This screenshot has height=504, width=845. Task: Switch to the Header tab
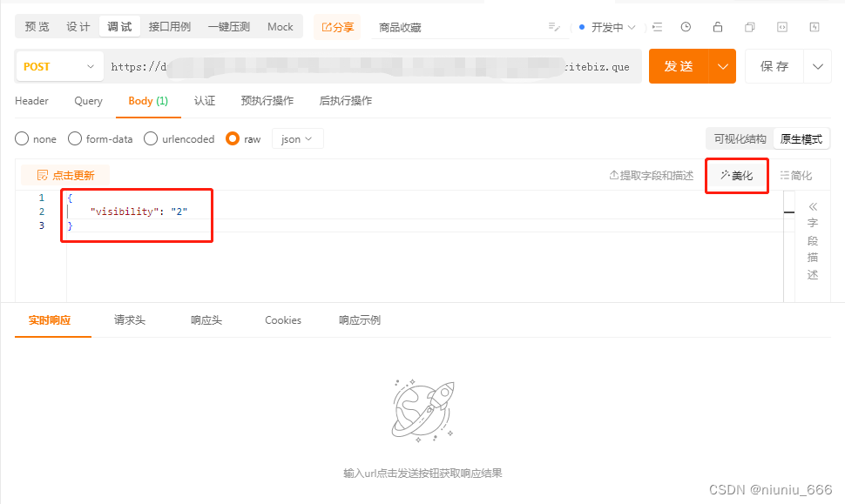pos(31,101)
